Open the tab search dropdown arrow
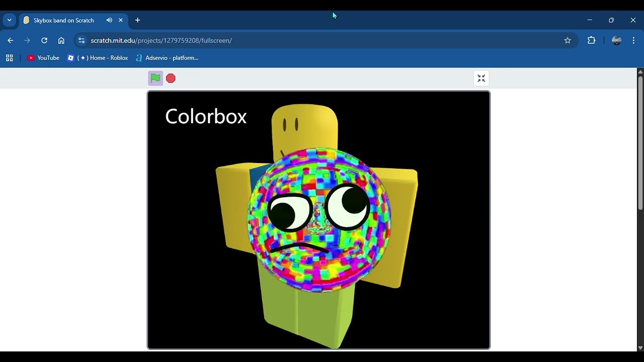The height and width of the screenshot is (362, 644). click(x=9, y=20)
